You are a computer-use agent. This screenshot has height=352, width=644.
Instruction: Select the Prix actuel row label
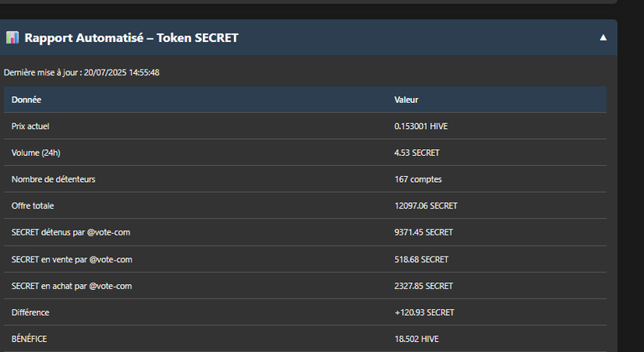point(30,127)
